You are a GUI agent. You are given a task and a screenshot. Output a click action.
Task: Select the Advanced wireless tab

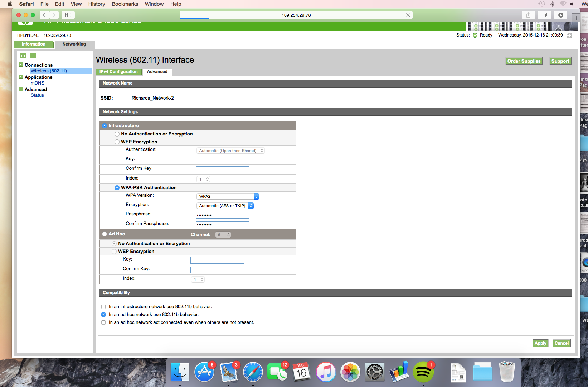(157, 72)
